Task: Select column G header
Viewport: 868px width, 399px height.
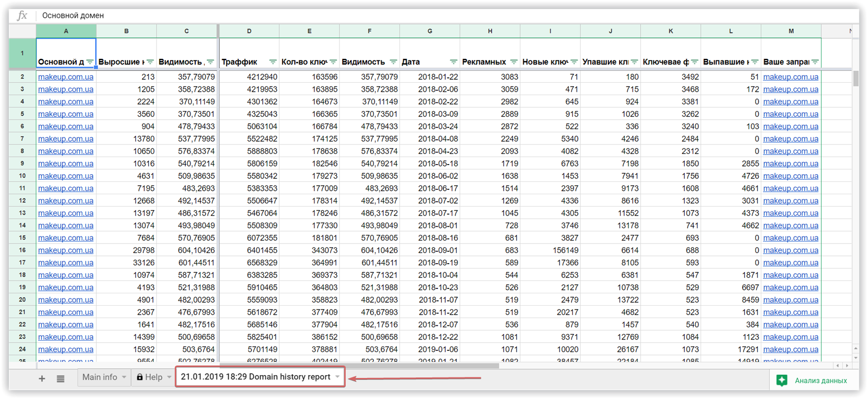Action: click(x=429, y=31)
